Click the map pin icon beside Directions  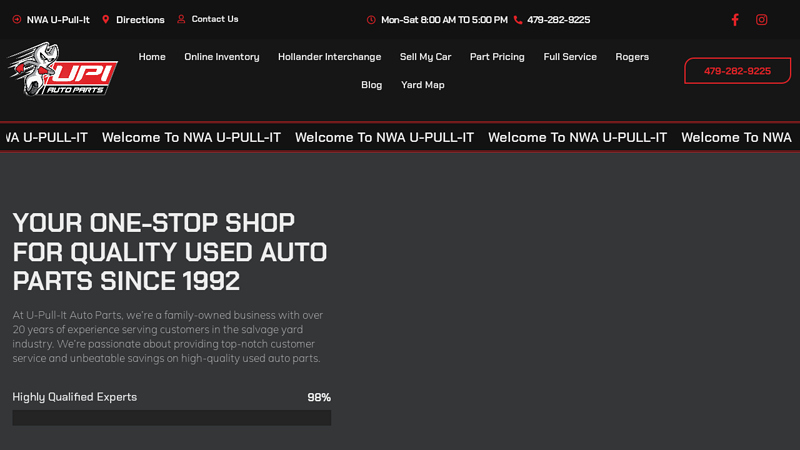pos(106,19)
